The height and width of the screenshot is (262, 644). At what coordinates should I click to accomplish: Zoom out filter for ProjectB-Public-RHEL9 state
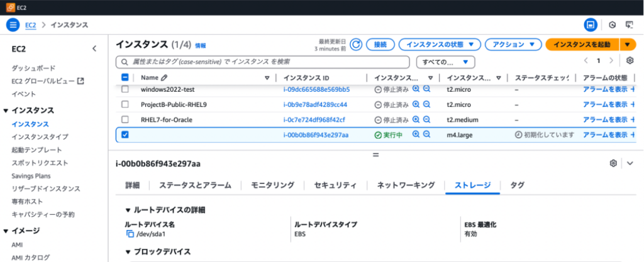click(x=427, y=104)
